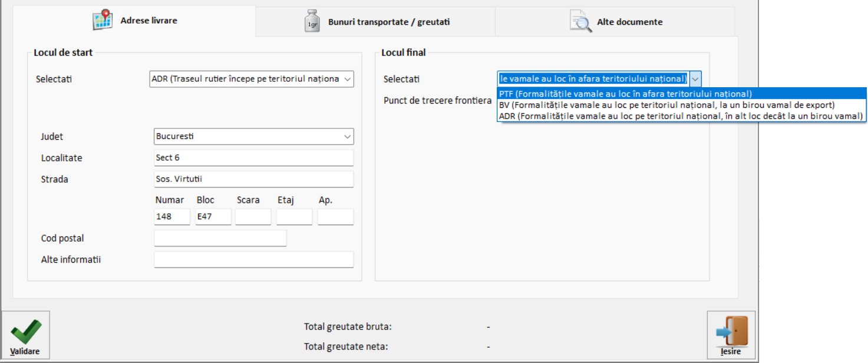Click the Strada field with Sos. Virtutii
Screen dimensions: 868x363
(254, 179)
